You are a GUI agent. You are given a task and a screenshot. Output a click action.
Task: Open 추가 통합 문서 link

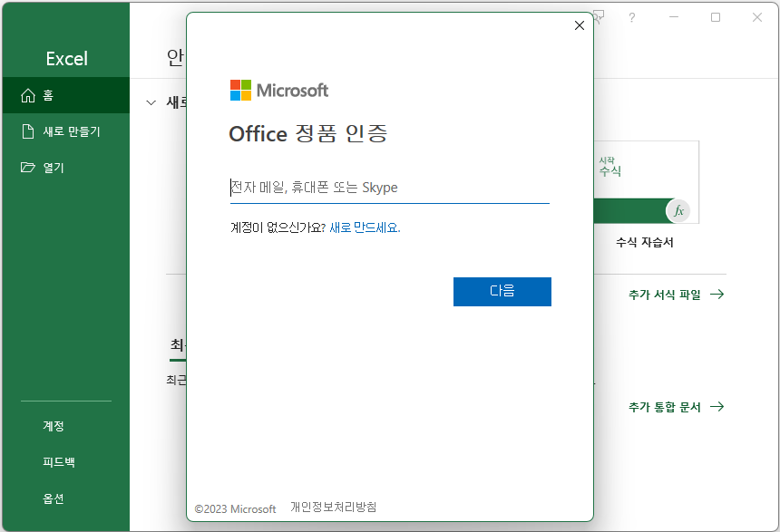point(676,407)
